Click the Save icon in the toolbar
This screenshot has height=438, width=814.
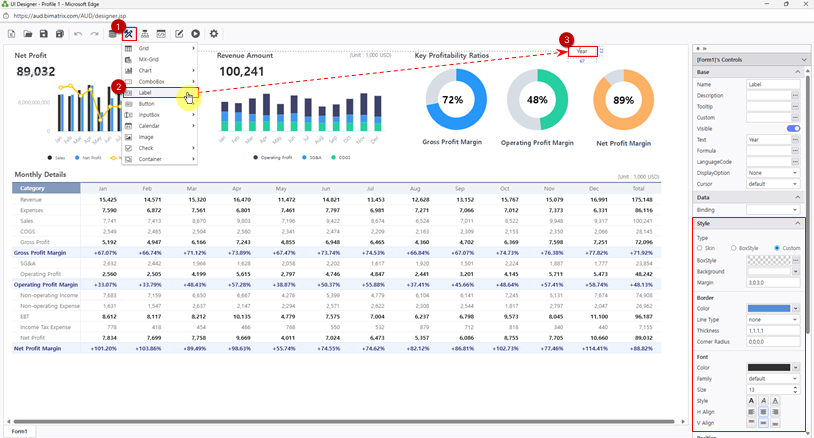[x=45, y=34]
